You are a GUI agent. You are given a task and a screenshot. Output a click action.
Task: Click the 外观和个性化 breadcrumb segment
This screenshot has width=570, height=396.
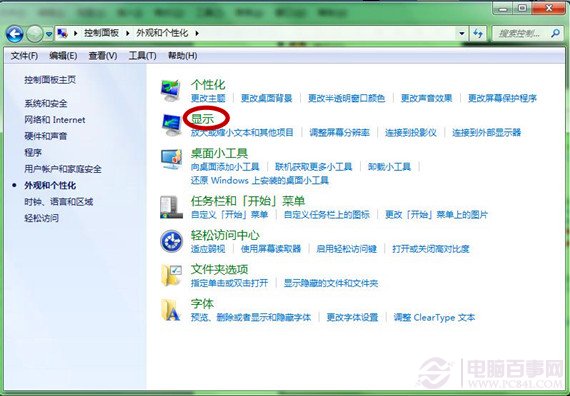[x=162, y=33]
